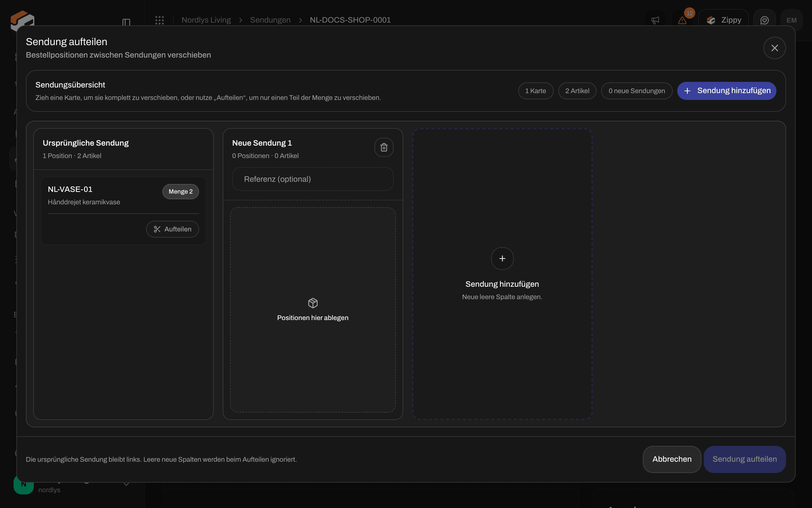812x508 pixels.
Task: Click Neue leere Spalte anlegen text
Action: click(502, 297)
